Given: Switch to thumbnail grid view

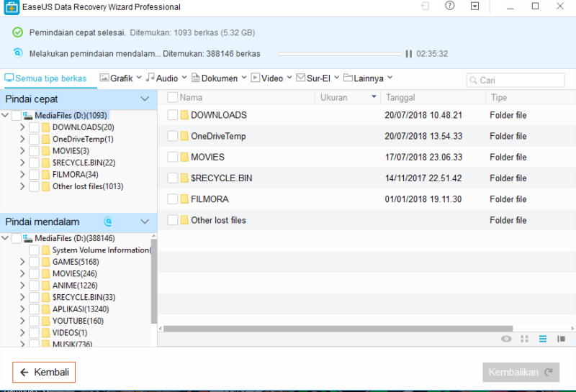Looking at the screenshot, I should (525, 339).
